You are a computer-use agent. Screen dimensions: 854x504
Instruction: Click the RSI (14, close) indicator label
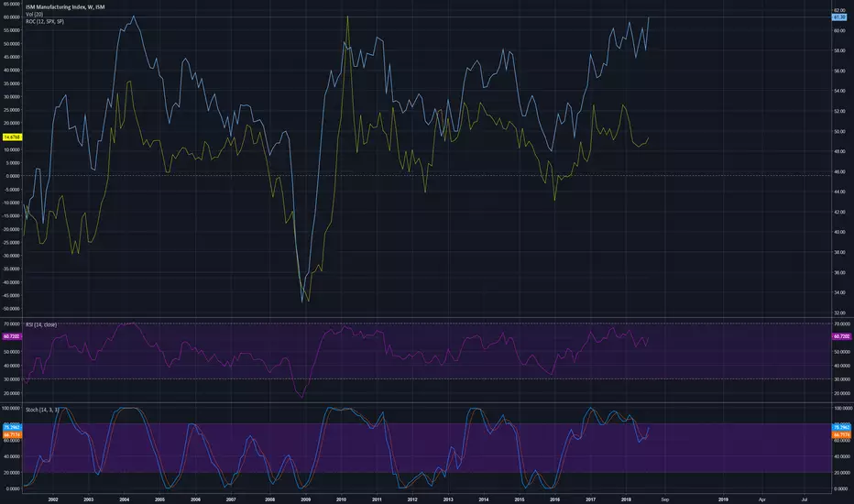tap(41, 324)
